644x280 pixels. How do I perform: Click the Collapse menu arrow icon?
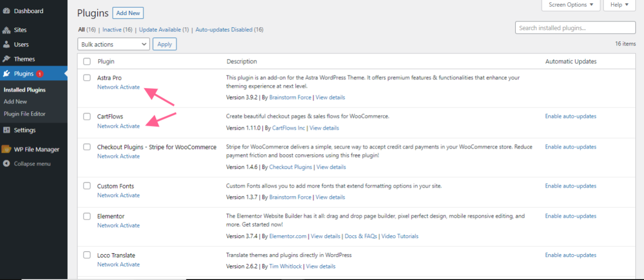pyautogui.click(x=6, y=164)
